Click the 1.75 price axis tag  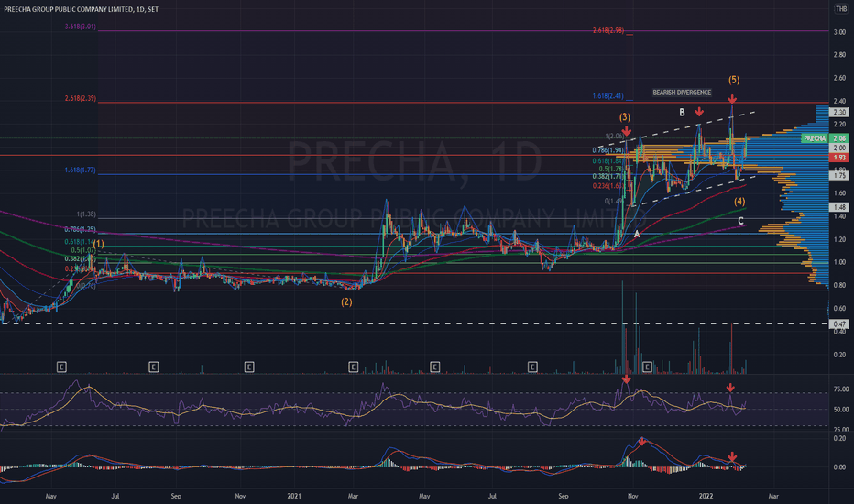[x=839, y=175]
